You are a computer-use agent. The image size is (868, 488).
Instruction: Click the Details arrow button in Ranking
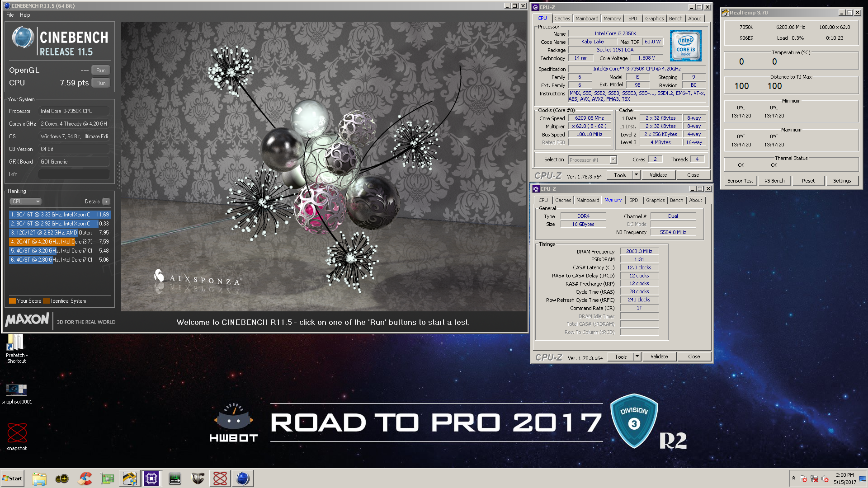[x=106, y=202]
